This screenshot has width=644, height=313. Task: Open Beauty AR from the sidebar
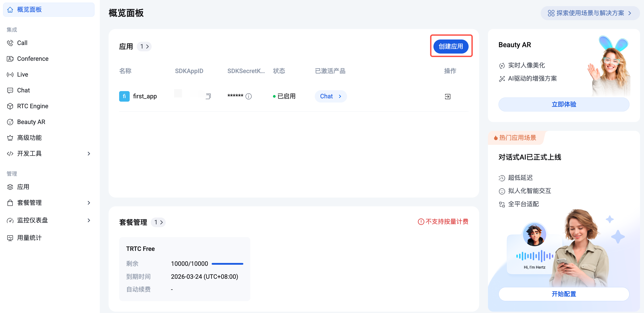coord(31,122)
